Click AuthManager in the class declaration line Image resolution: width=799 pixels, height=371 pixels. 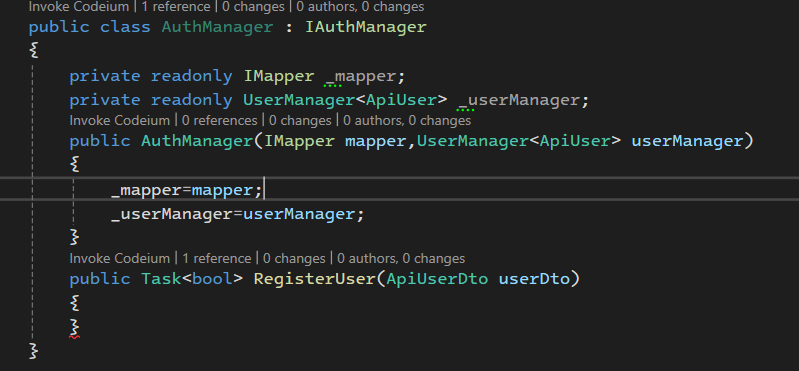[x=217, y=26]
